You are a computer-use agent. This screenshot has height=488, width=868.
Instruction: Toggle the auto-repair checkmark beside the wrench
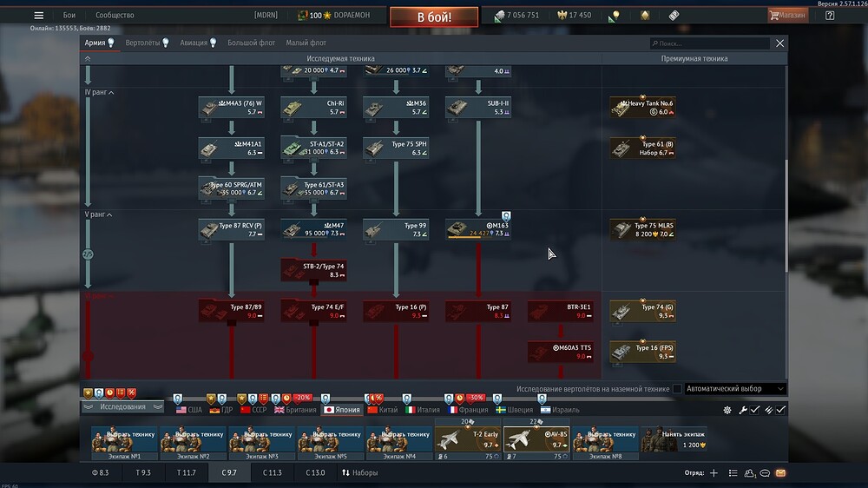pyautogui.click(x=754, y=410)
